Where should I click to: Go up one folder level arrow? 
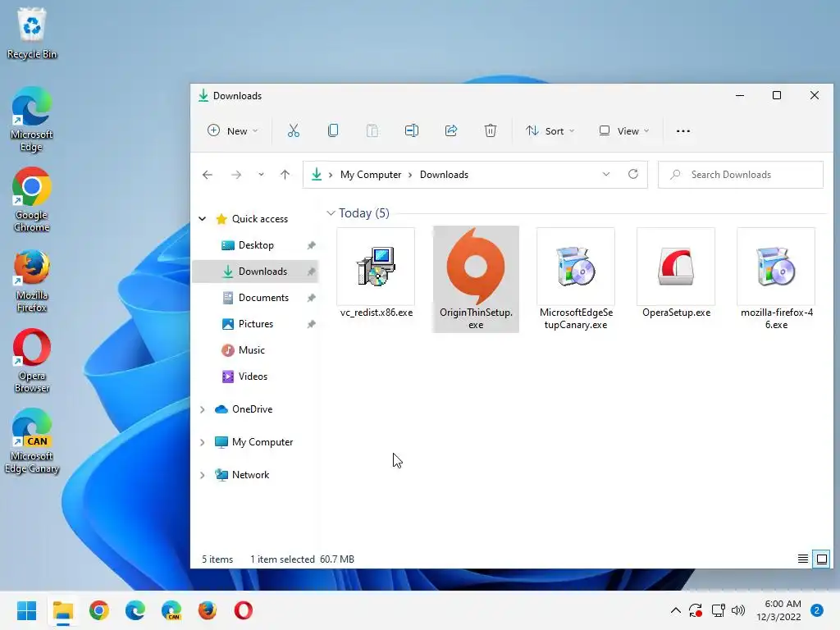285,175
